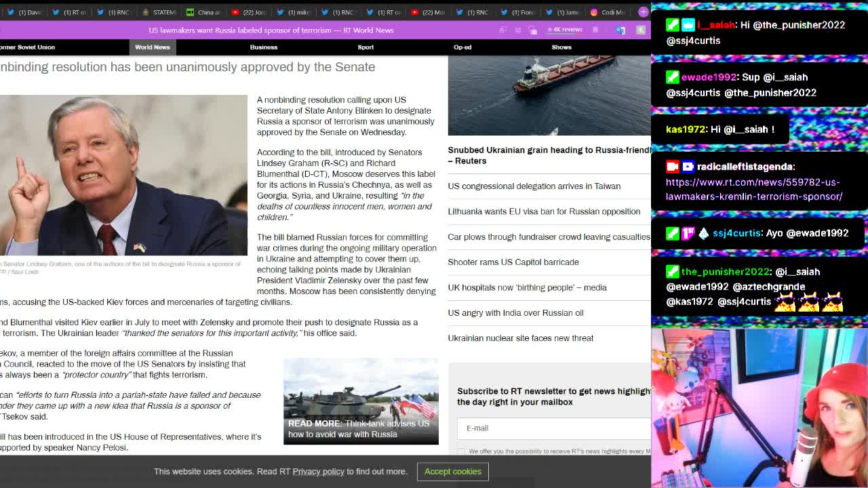Open the "4K reviews" rating link
This screenshot has height=488, width=868.
tap(565, 30)
